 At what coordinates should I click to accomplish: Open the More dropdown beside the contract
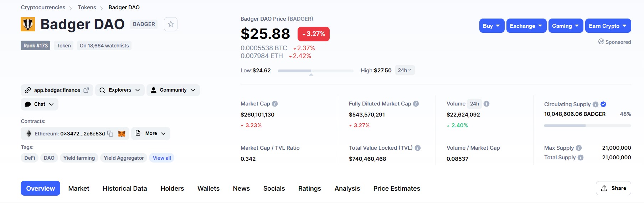coord(151,133)
